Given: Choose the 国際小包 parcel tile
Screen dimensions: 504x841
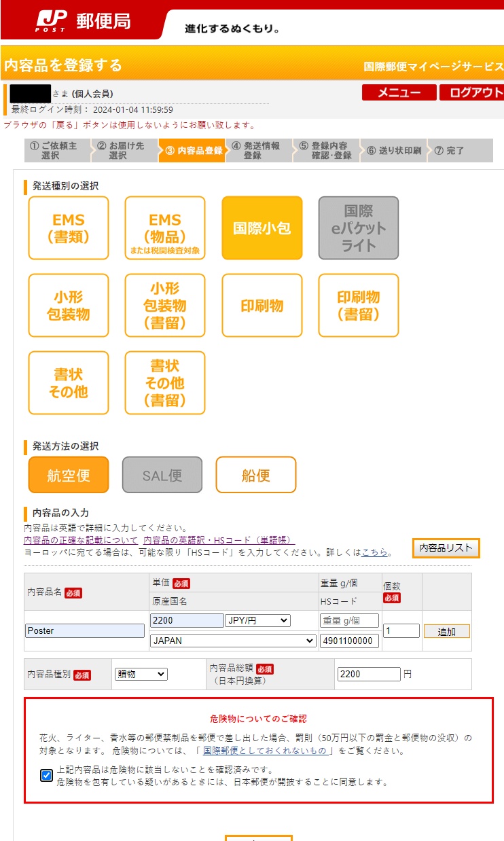Looking at the screenshot, I should pos(262,228).
